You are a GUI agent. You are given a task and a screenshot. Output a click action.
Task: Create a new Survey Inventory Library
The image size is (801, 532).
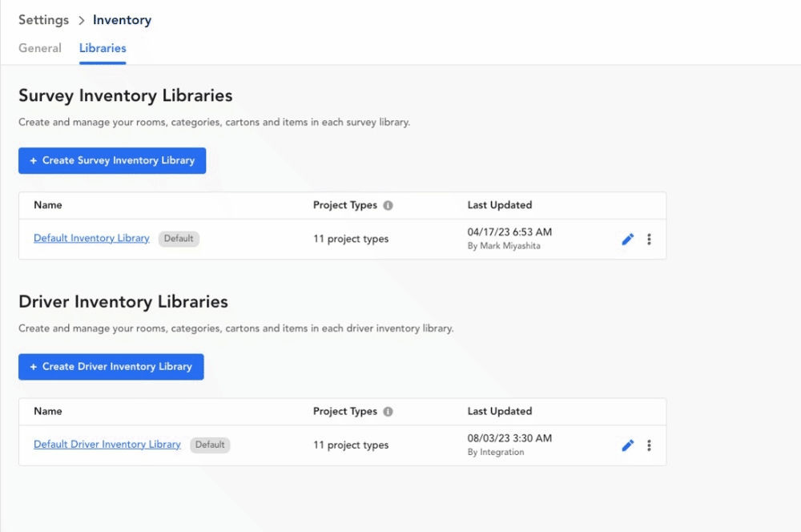pyautogui.click(x=112, y=160)
